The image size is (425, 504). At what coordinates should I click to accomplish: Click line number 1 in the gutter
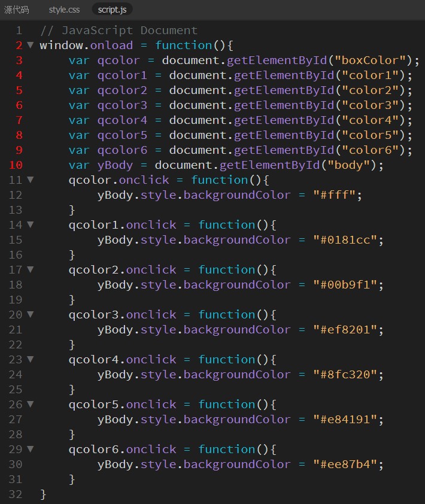click(19, 31)
